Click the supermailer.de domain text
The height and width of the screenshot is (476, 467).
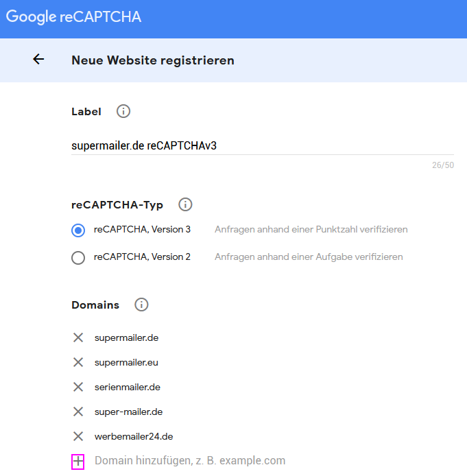pyautogui.click(x=127, y=338)
